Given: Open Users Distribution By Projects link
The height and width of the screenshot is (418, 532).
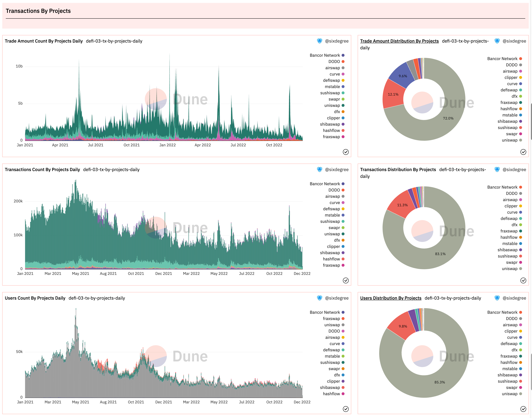Looking at the screenshot, I should 391,298.
